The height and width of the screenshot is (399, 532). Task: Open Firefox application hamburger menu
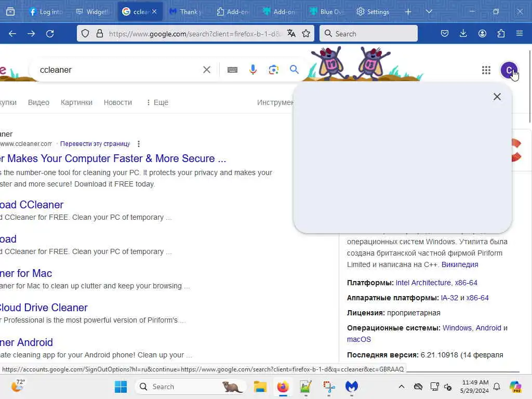(520, 33)
